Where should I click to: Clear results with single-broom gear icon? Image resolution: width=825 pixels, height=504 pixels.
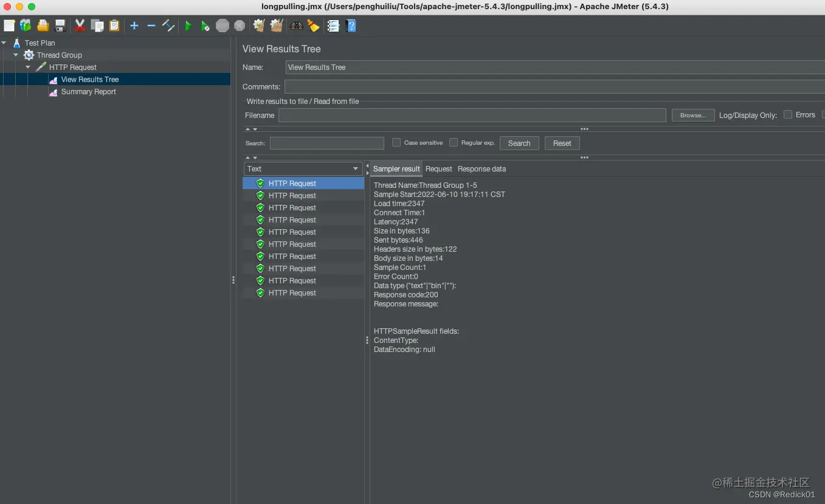[x=259, y=26]
